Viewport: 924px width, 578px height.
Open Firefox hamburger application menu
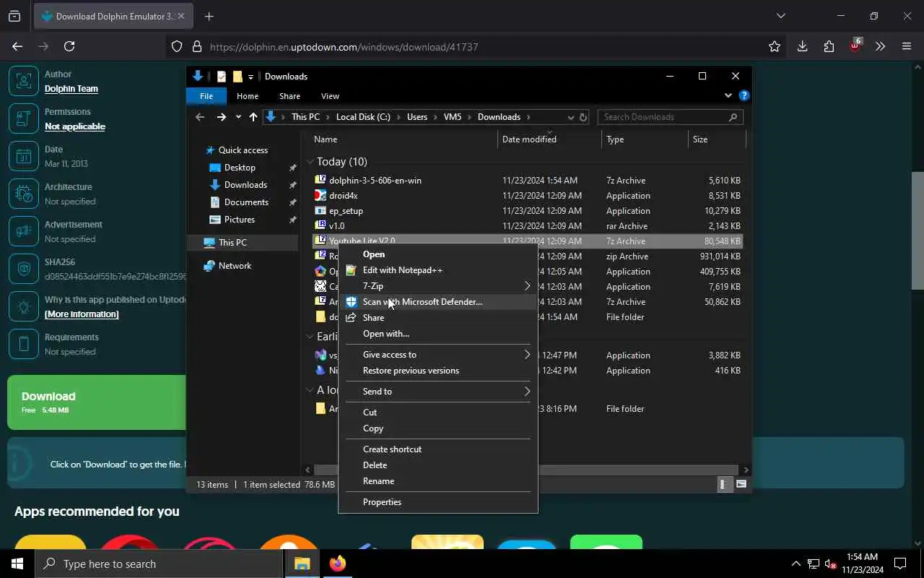click(907, 46)
